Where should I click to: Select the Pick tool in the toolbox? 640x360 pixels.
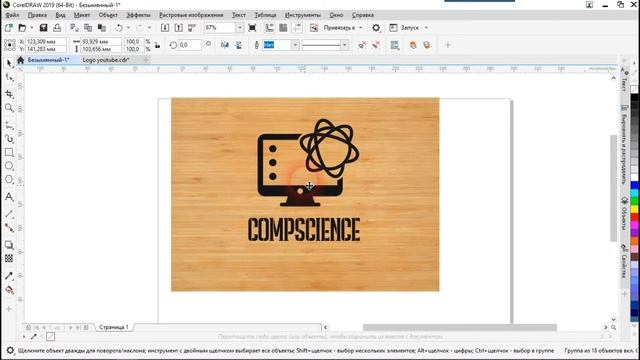[x=9, y=63]
